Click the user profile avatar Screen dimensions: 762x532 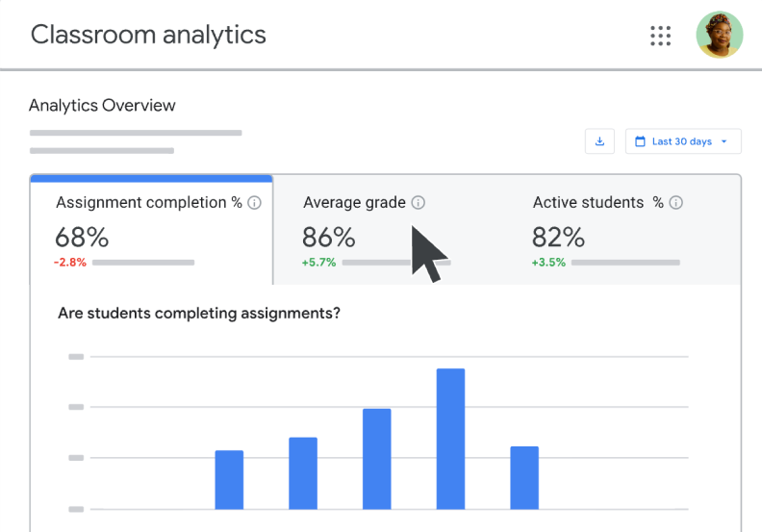point(719,36)
